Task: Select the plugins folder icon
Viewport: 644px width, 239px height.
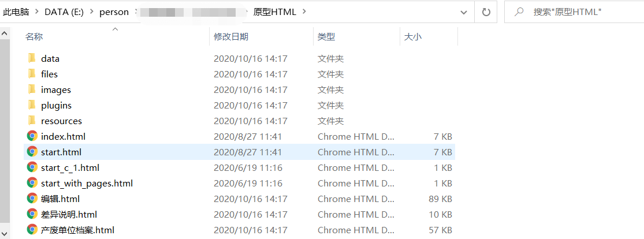Action: tap(32, 105)
